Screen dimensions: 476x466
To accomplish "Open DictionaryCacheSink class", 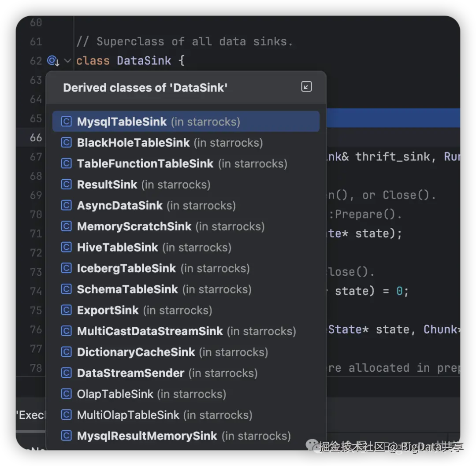I will [x=136, y=352].
